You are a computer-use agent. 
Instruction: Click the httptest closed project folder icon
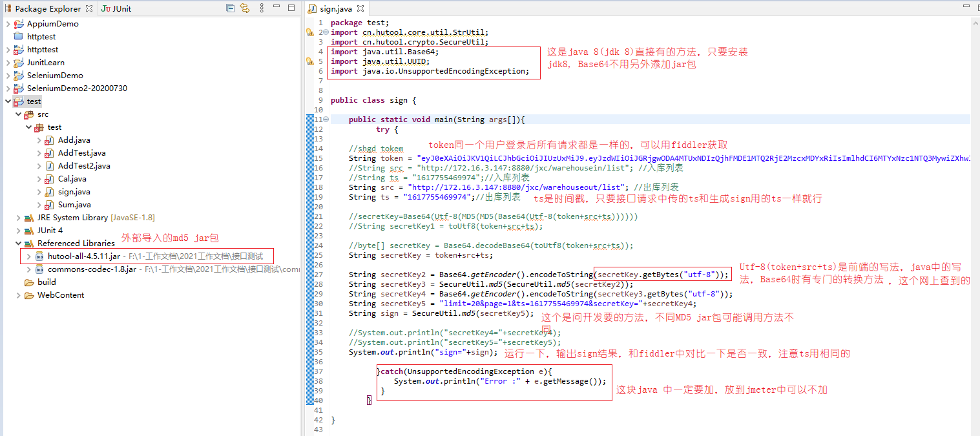click(x=19, y=37)
